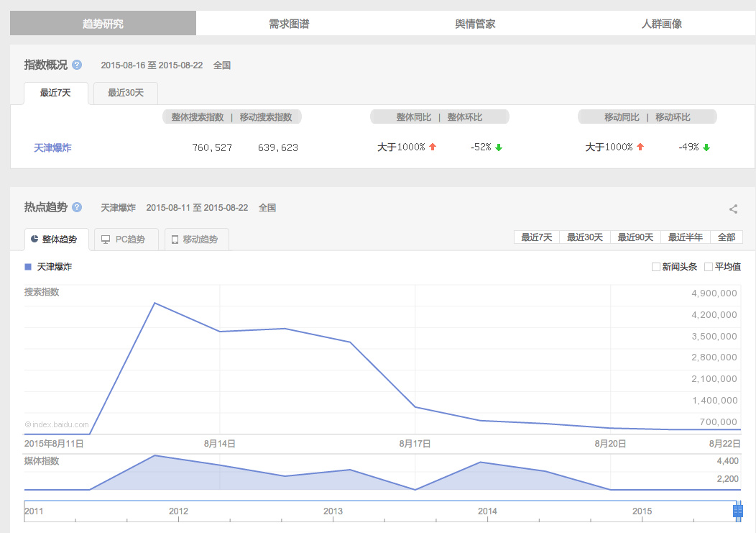This screenshot has height=533, width=756.
Task: Select the 最近7天 overview tab
Action: pos(55,93)
